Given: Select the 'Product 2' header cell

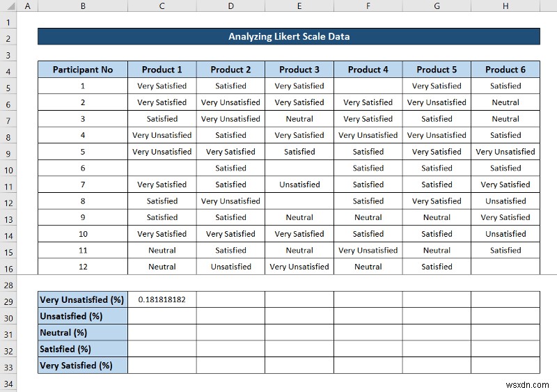Looking at the screenshot, I should pos(231,70).
